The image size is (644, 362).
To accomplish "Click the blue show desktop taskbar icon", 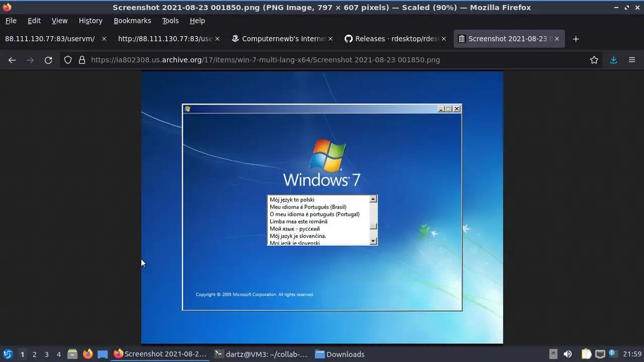I will [103, 354].
